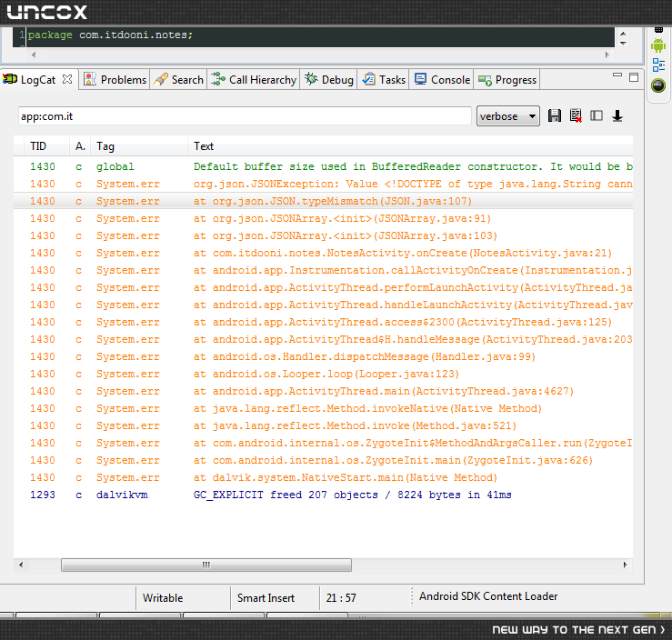Click the 21 : 57 cursor position
This screenshot has height=640, width=672.
341,597
